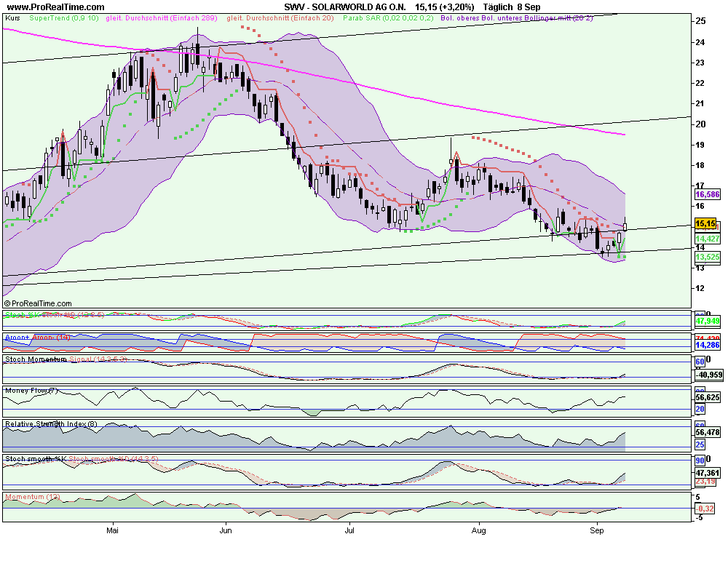Click the 21 price axis label

coord(700,103)
